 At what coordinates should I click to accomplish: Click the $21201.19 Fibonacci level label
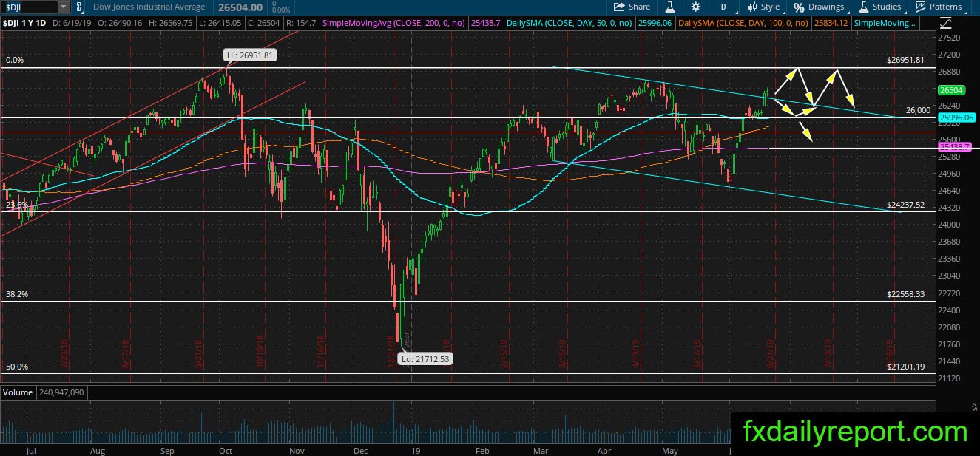pyautogui.click(x=905, y=367)
